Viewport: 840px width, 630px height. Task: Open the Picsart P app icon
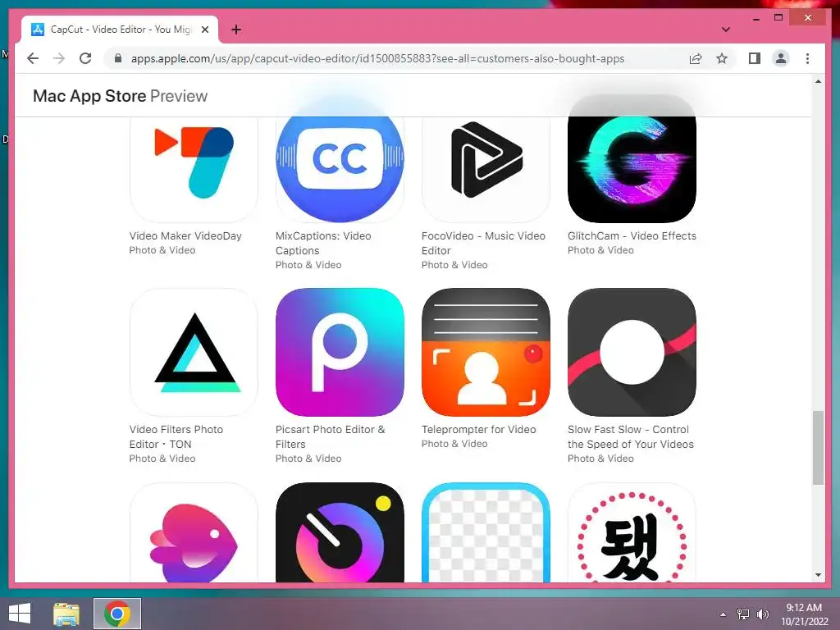340,352
